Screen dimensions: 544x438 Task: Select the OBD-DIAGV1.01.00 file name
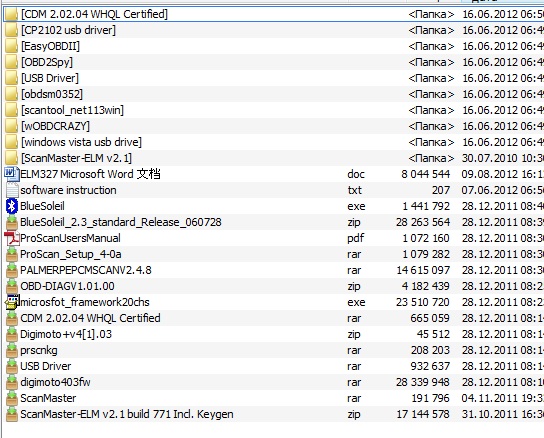click(x=67, y=286)
